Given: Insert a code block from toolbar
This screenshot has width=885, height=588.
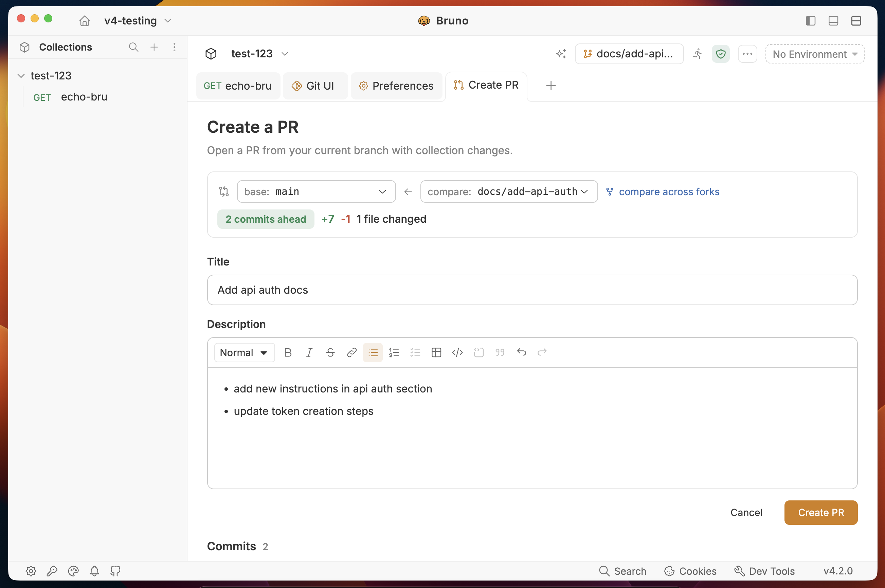Looking at the screenshot, I should (479, 352).
